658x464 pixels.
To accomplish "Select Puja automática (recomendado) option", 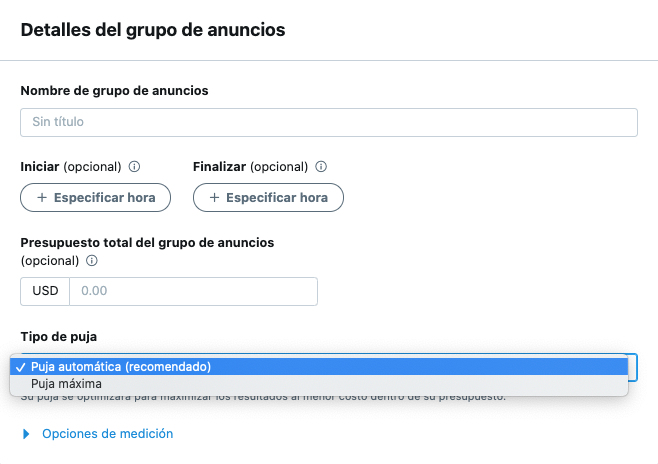I will [x=120, y=367].
